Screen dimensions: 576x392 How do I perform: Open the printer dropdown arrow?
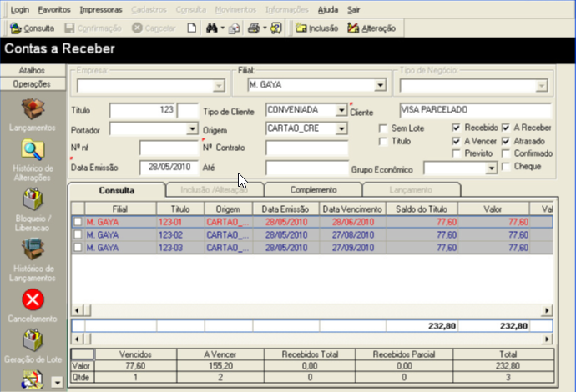click(x=265, y=28)
